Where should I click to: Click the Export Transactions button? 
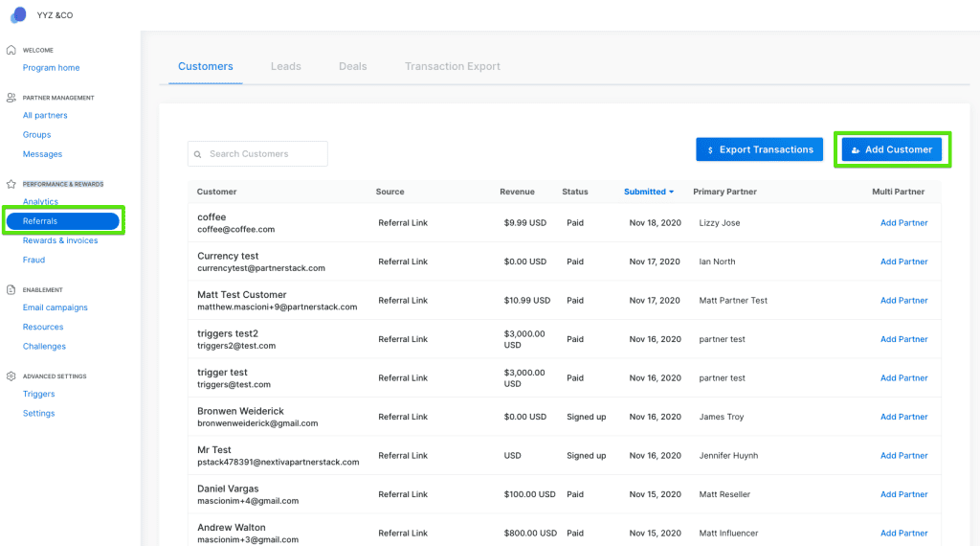pyautogui.click(x=759, y=149)
